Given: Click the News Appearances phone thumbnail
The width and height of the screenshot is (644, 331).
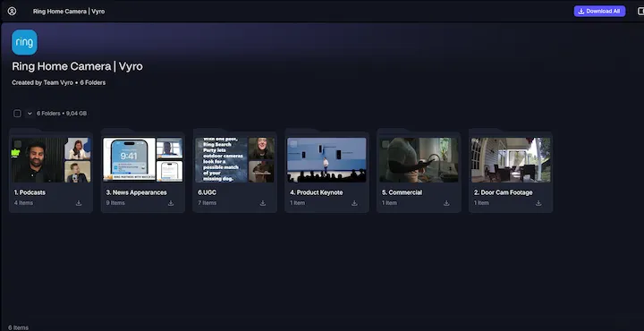Looking at the screenshot, I should point(130,160).
